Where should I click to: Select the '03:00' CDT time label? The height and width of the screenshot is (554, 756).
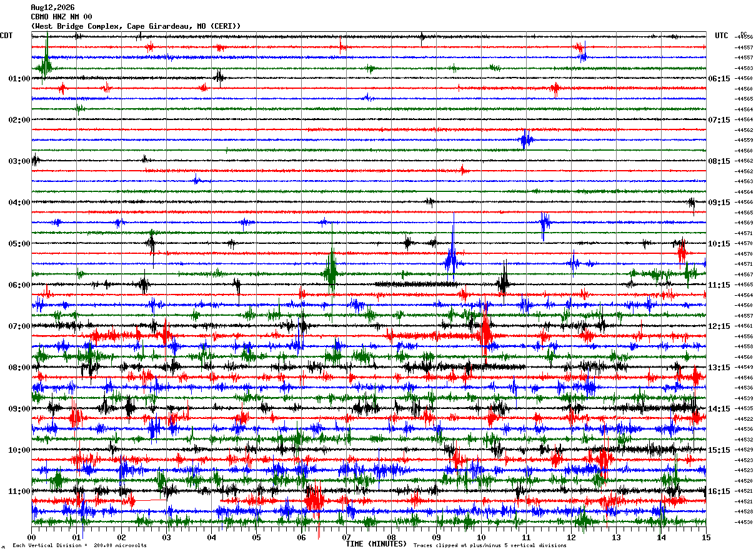19,161
